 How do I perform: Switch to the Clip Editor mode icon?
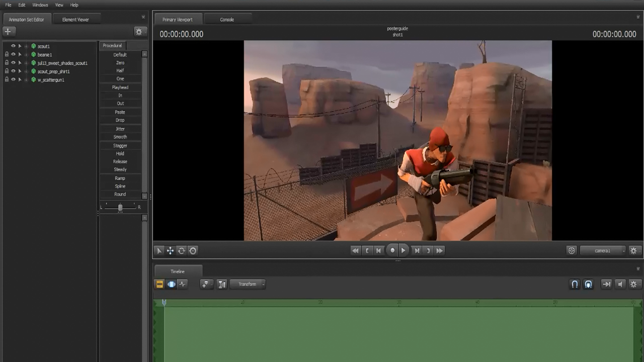pyautogui.click(x=159, y=284)
